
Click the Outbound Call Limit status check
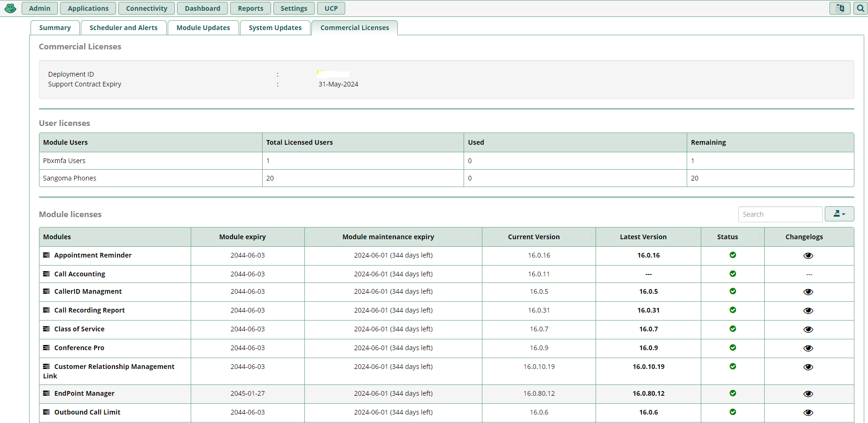[x=733, y=412]
